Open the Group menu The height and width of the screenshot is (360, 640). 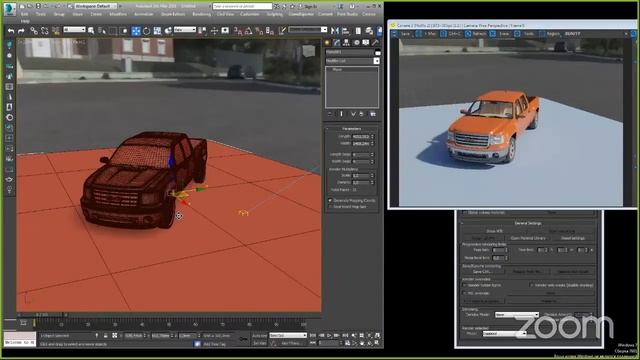tap(59, 14)
